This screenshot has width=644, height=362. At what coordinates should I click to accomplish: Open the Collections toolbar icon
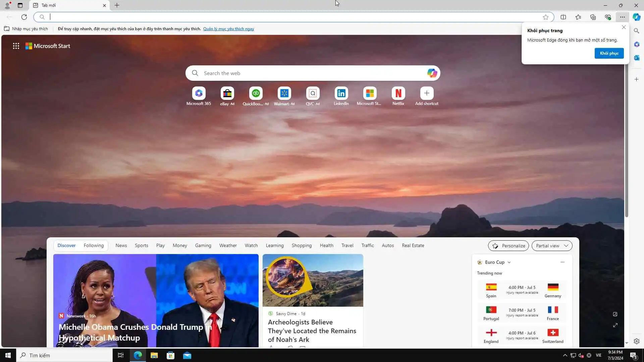click(x=593, y=17)
